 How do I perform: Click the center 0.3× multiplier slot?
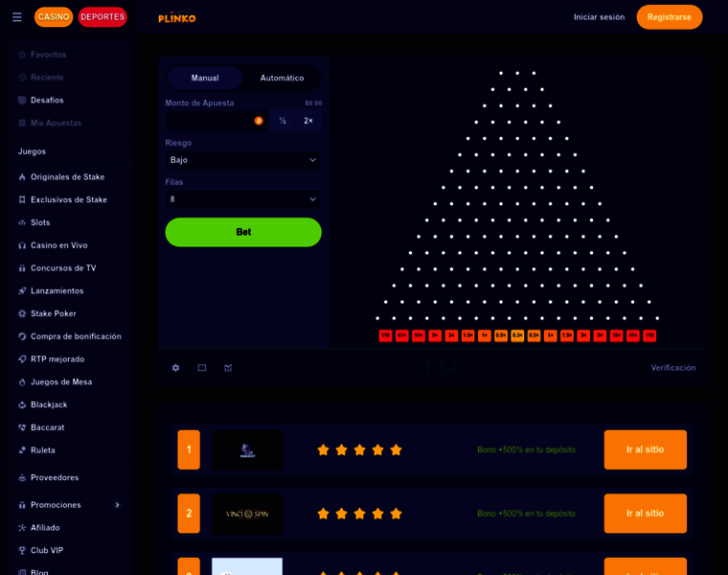517,335
